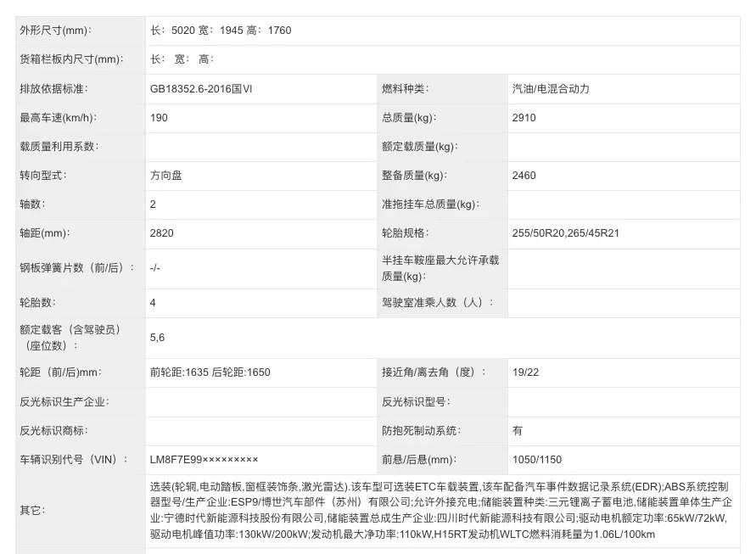Click the 反光标识型号 label

[x=416, y=401]
